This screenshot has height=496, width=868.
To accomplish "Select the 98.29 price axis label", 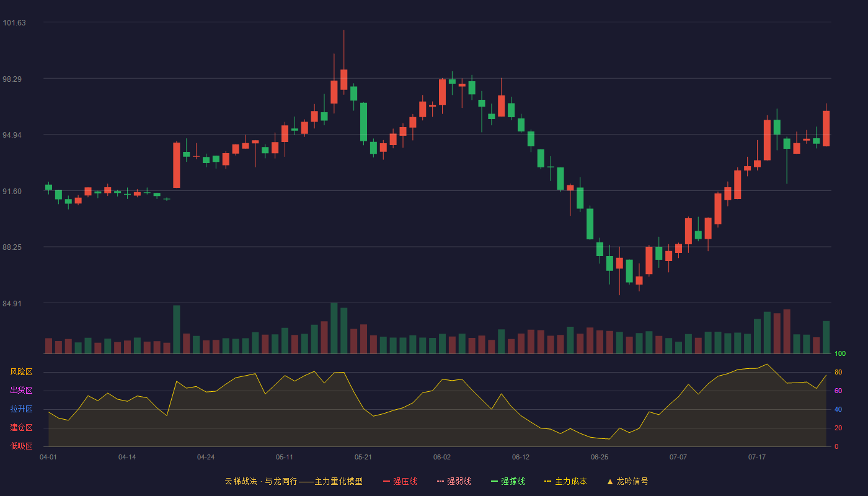I will [x=12, y=79].
